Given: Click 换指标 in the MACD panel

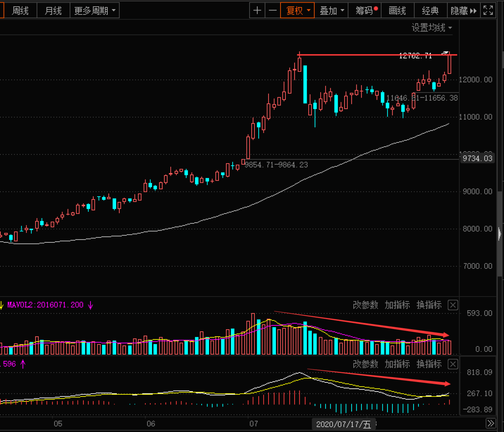Looking at the screenshot, I should click(429, 364).
